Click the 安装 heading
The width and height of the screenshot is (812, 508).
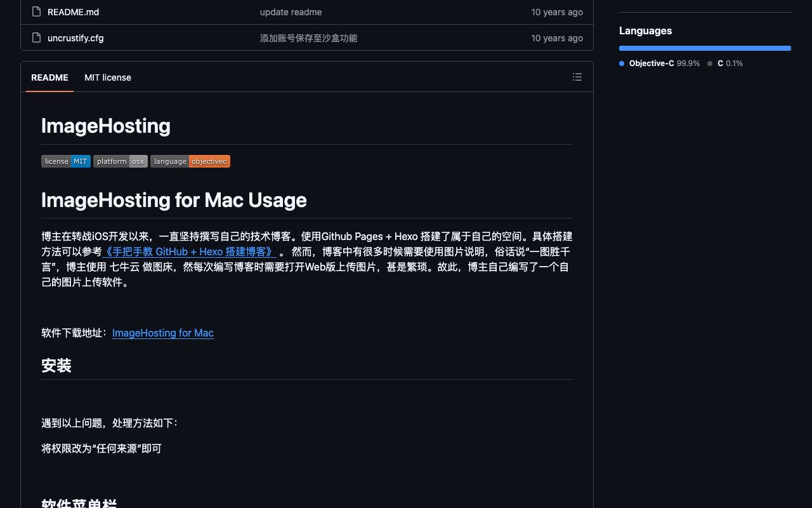(56, 366)
